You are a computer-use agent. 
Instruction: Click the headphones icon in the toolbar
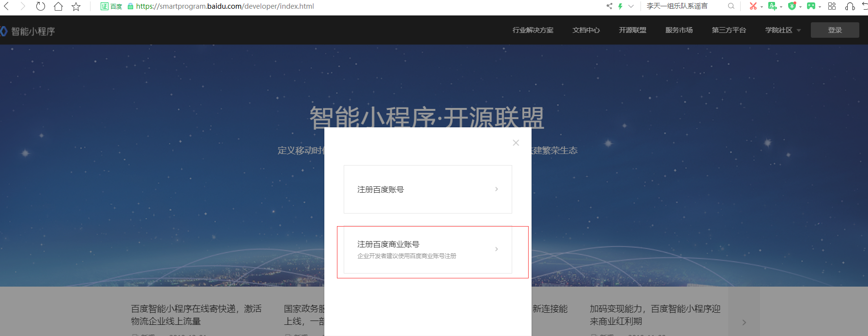850,6
